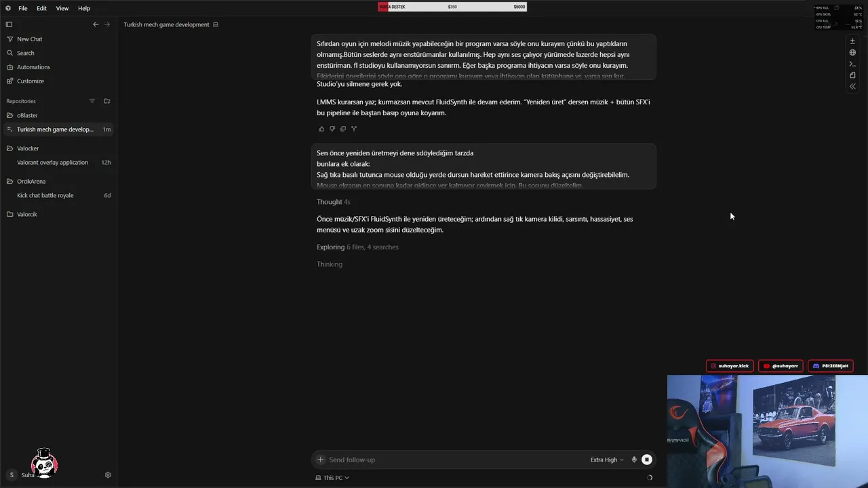The image size is (868, 488).
Task: Expand the Valorcik repository folder
Action: click(57, 214)
